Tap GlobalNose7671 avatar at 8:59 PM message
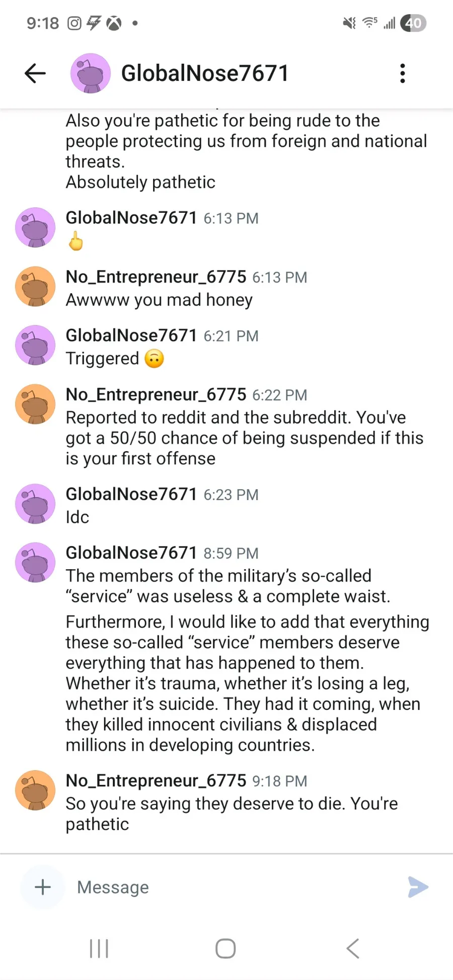 [35, 562]
